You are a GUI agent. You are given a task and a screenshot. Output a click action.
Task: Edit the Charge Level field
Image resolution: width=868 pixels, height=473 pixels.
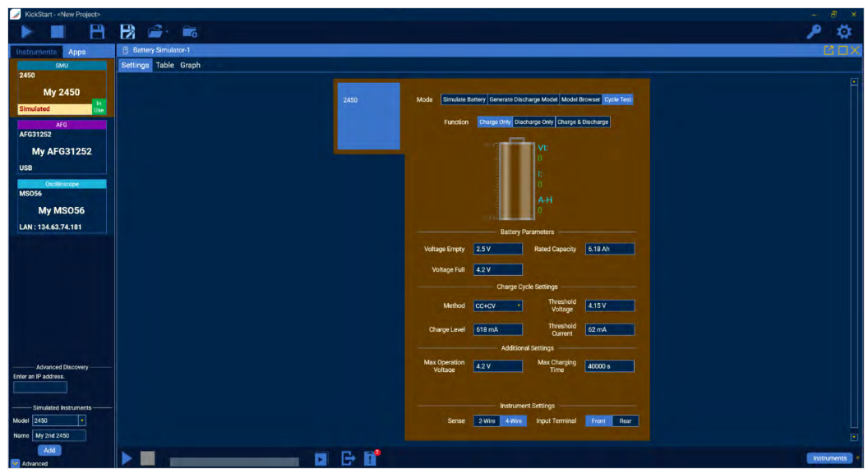[497, 330]
